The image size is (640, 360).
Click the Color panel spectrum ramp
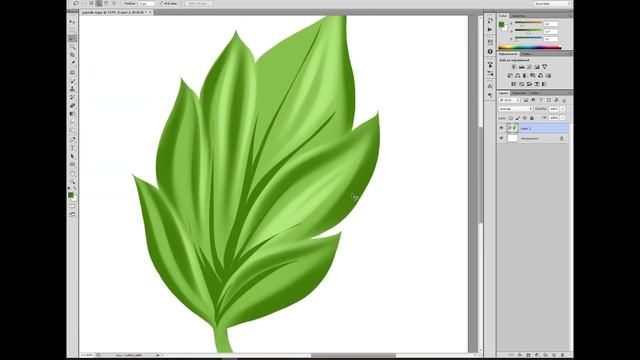pos(530,47)
